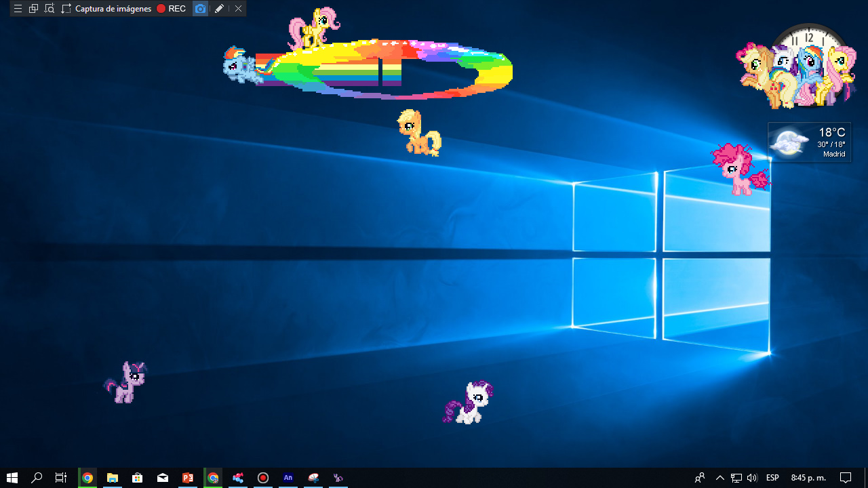This screenshot has height=488, width=868.
Task: Open Windows taskbar search
Action: point(37,478)
